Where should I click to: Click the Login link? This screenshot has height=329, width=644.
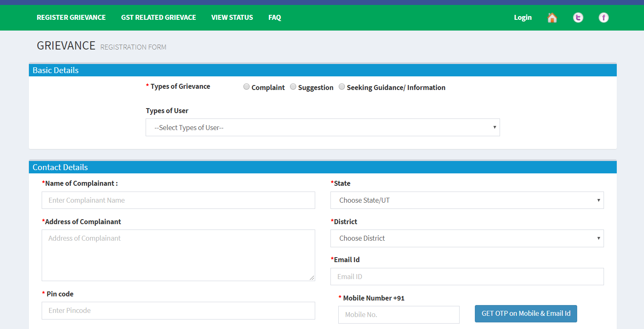523,17
